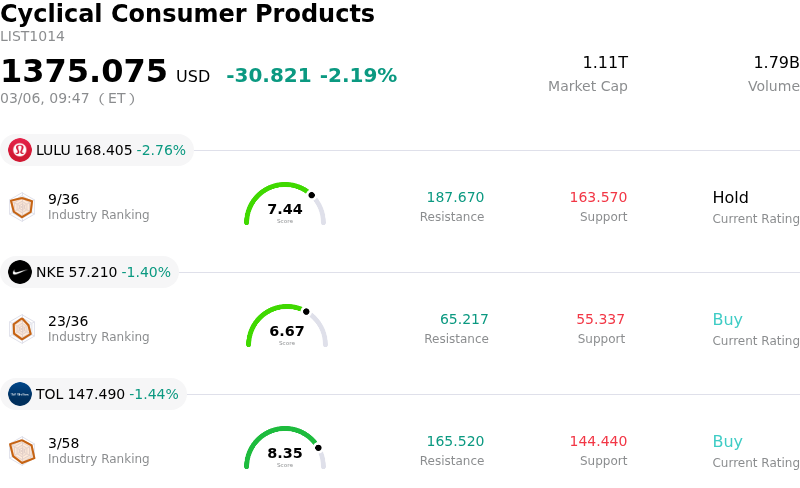Image resolution: width=800 pixels, height=488 pixels.
Task: Click TOL industry ranking radar icon
Action: (22, 451)
